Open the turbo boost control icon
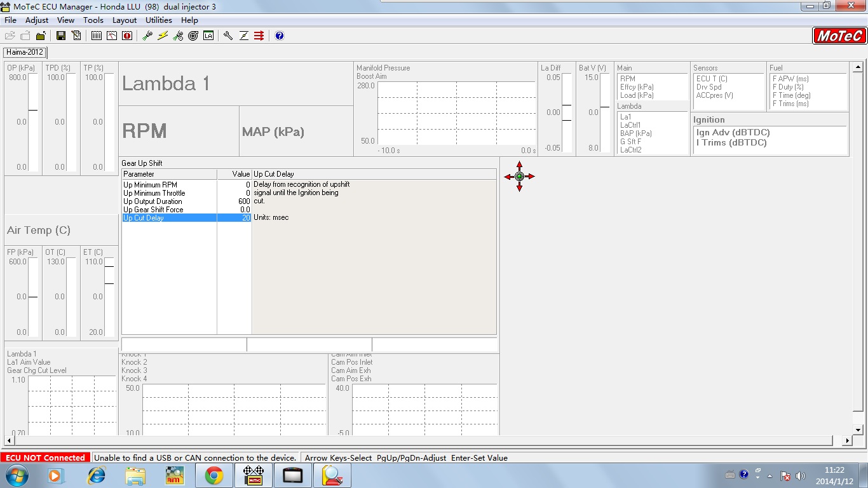Screen dimensions: 868x488 click(193, 36)
